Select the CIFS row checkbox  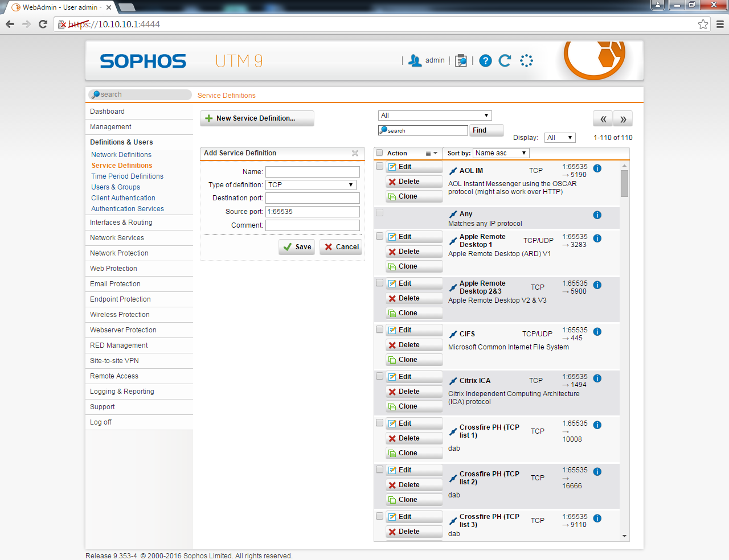(x=379, y=329)
